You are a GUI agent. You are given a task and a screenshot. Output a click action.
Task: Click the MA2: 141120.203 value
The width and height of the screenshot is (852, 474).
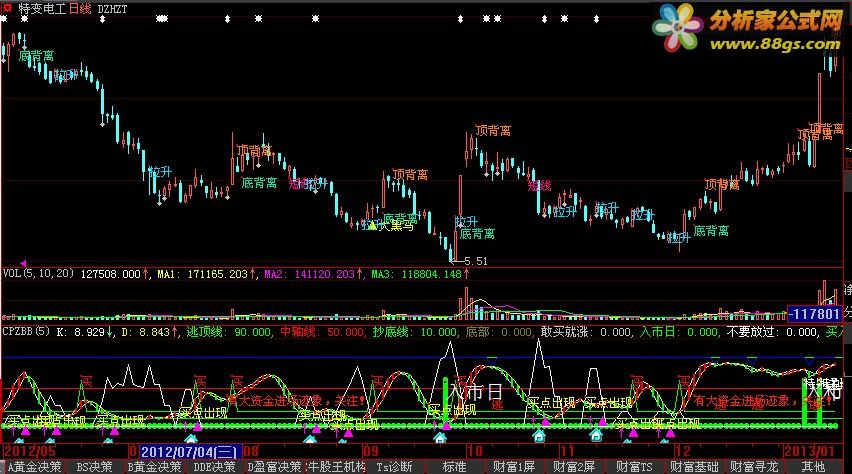pyautogui.click(x=310, y=274)
